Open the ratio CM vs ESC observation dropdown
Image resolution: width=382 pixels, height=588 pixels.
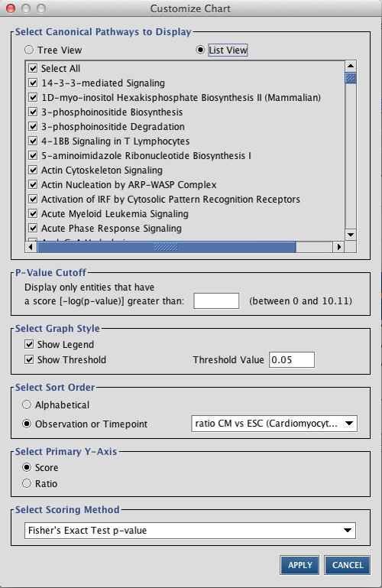point(274,424)
